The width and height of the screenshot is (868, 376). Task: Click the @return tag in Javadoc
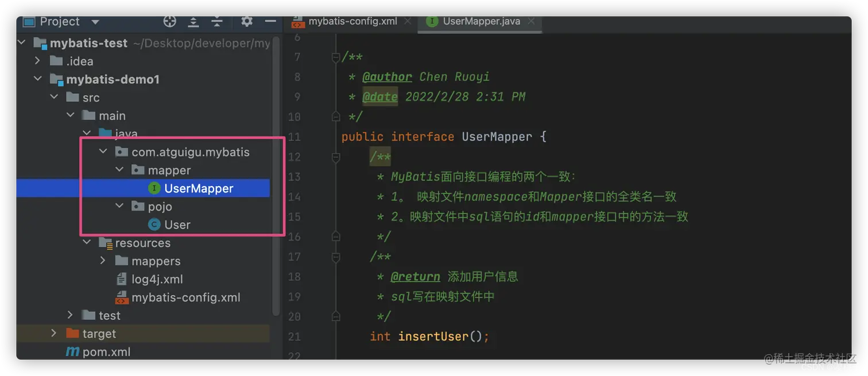(x=415, y=277)
